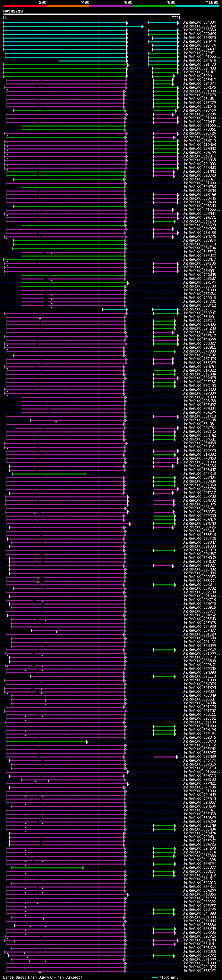The width and height of the screenshot is (222, 980).
Task: Click UniRef100_Q9FMW3 label
Action: coord(199,68)
